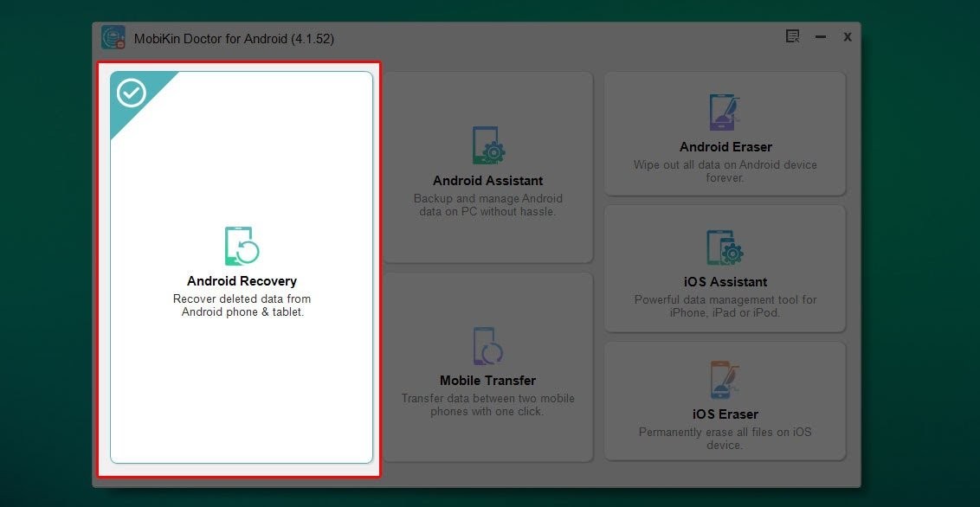Click "Recover deleted data from Android phone & tablet."
This screenshot has width=980, height=507.
coord(242,305)
